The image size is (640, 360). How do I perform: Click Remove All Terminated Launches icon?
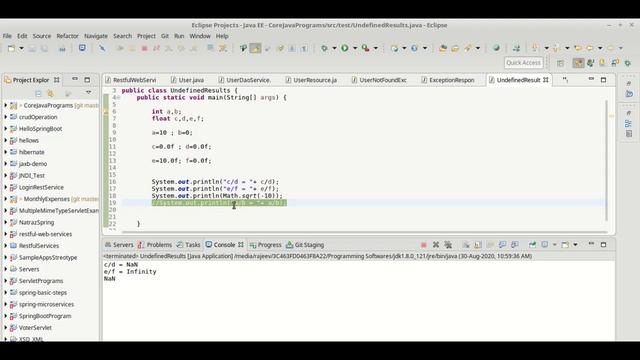pyautogui.click(x=448, y=245)
